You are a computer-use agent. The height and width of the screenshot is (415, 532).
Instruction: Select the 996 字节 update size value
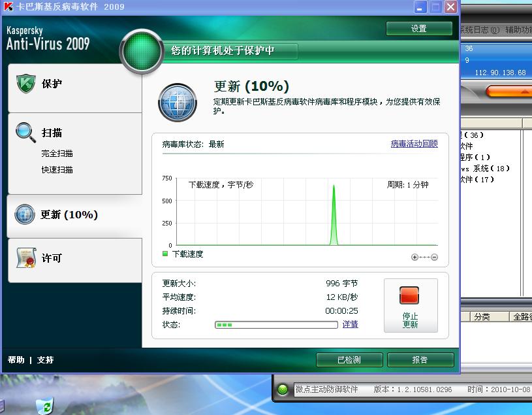coord(341,283)
